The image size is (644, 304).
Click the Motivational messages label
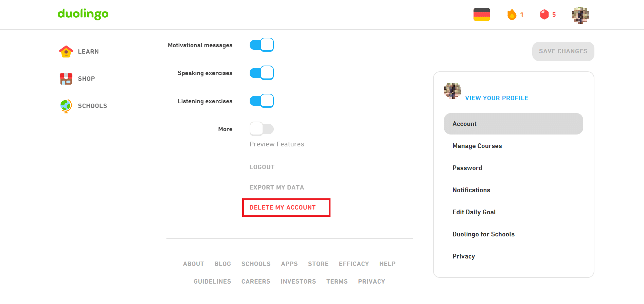pos(200,45)
